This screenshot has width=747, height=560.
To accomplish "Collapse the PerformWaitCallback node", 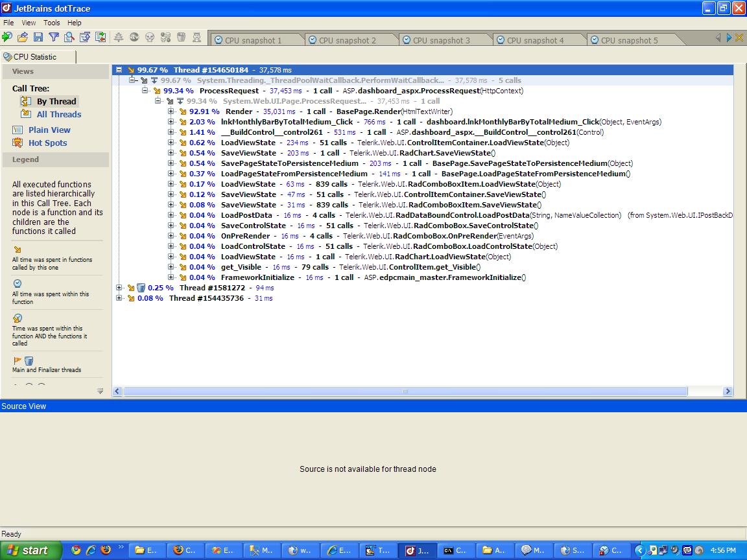I will pyautogui.click(x=132, y=80).
